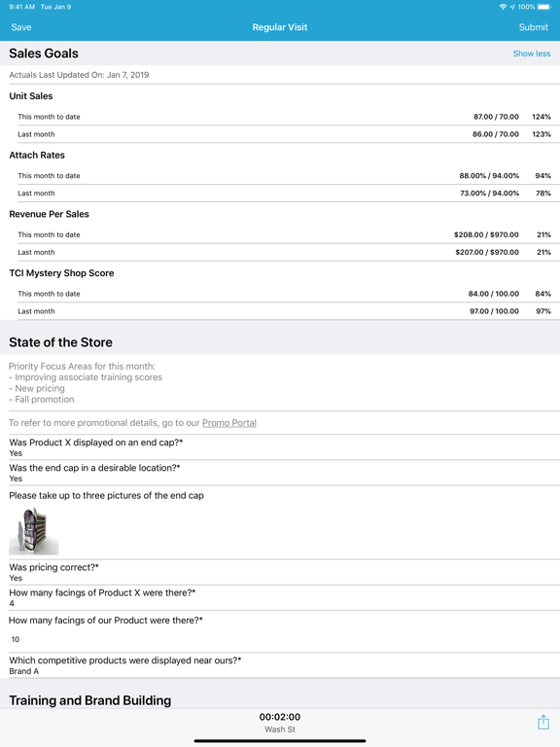The image size is (560, 747).
Task: Tap the location arrow in the status bar
Action: tap(512, 7)
